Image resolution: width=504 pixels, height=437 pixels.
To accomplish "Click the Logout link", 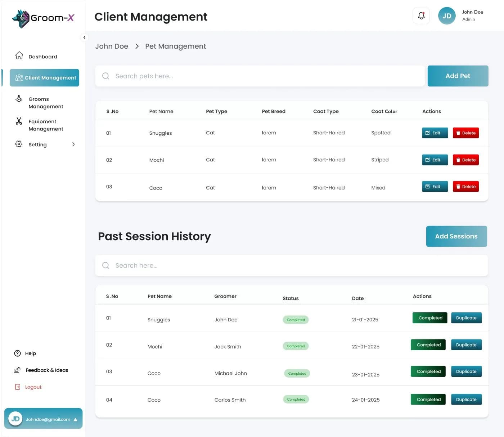I will click(33, 387).
